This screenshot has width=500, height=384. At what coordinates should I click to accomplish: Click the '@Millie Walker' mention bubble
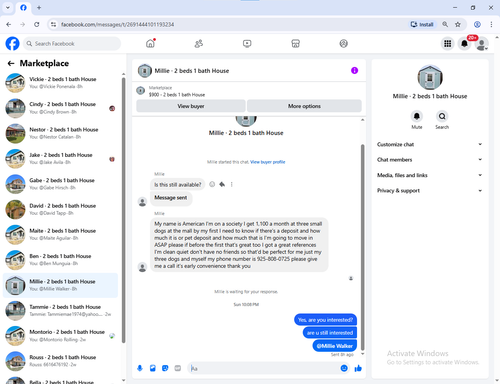[x=335, y=346]
